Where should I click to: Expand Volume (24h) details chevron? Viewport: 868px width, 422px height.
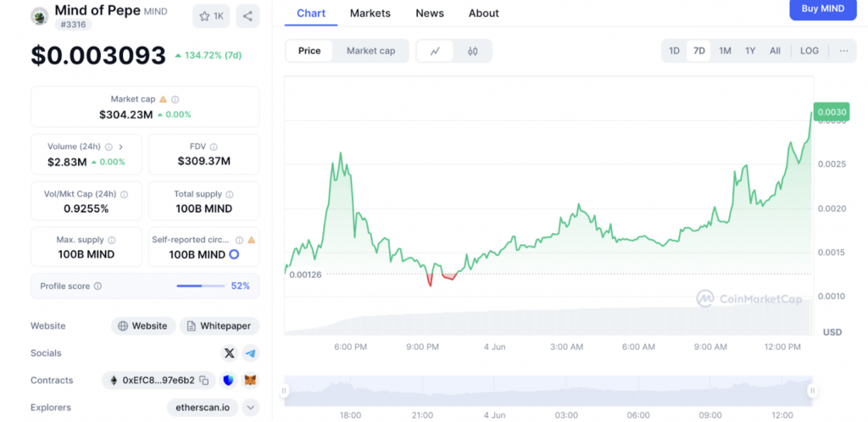tap(120, 147)
